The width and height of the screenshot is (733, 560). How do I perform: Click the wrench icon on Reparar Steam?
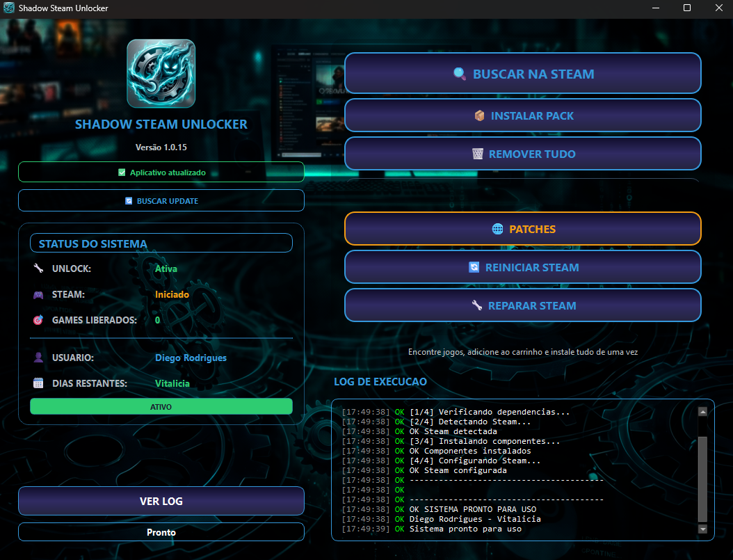click(477, 305)
